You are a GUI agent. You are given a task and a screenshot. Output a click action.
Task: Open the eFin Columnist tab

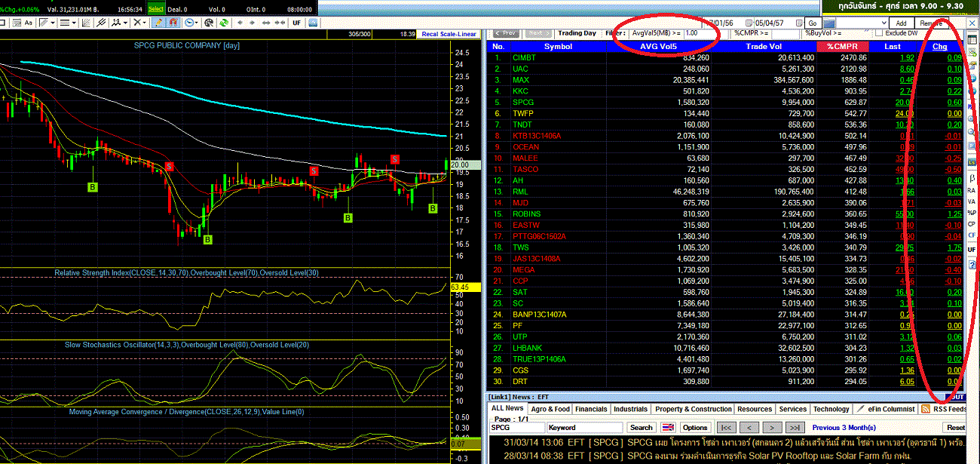[x=886, y=409]
